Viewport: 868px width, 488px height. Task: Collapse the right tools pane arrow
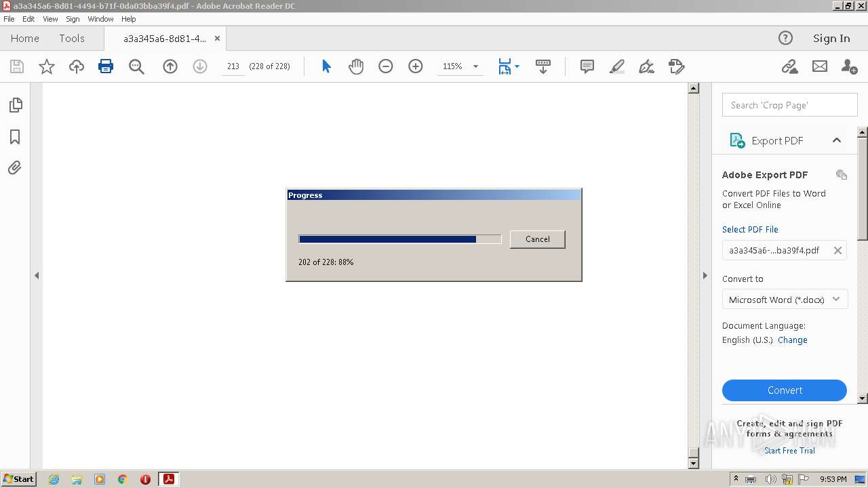coord(705,276)
